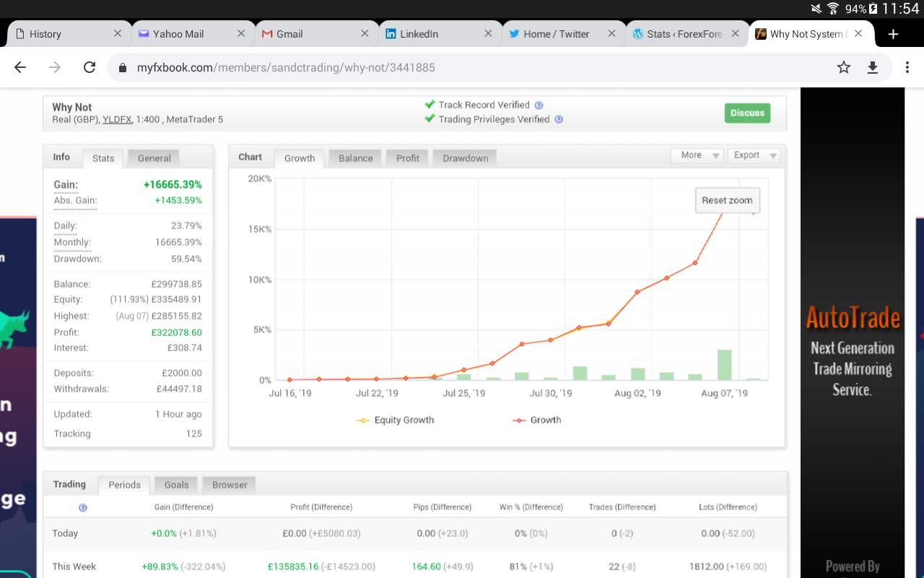Screen dimensions: 924x578
Task: Open the Goals tab in Trading
Action: pos(176,485)
